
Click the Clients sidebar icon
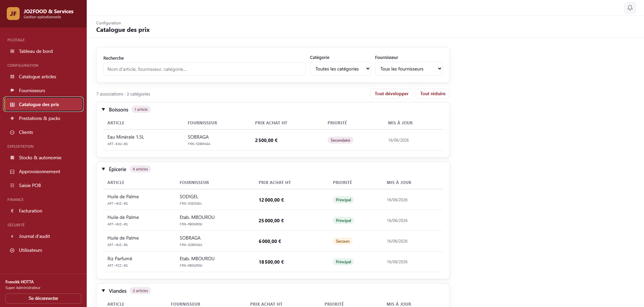tap(12, 132)
